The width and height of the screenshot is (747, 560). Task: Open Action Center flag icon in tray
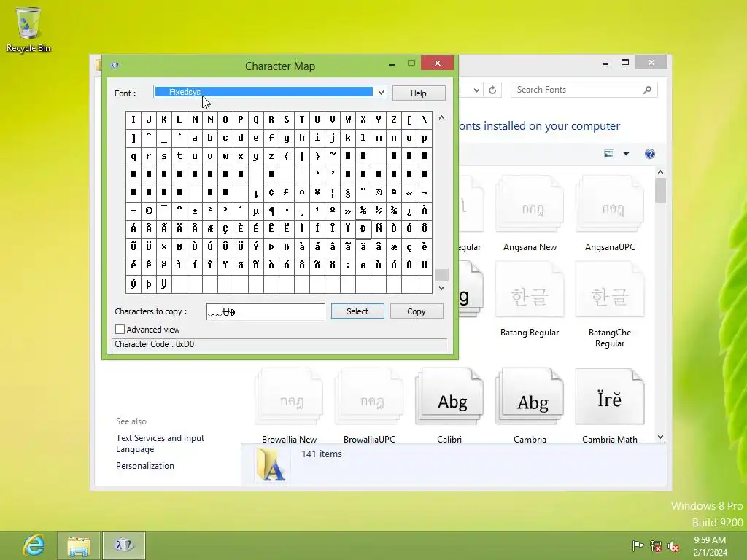[638, 545]
